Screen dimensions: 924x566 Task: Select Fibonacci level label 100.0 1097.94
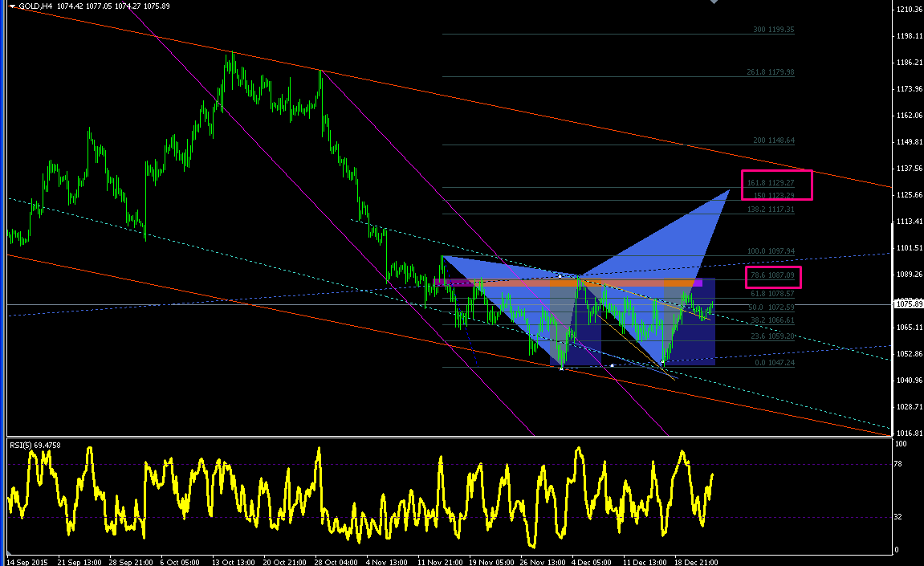771,251
